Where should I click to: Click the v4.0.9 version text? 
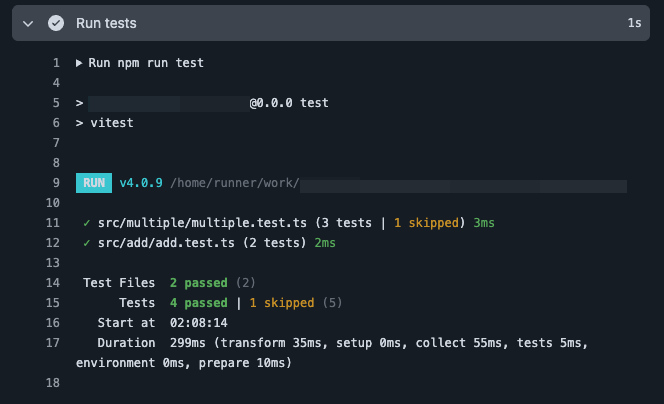pos(141,183)
